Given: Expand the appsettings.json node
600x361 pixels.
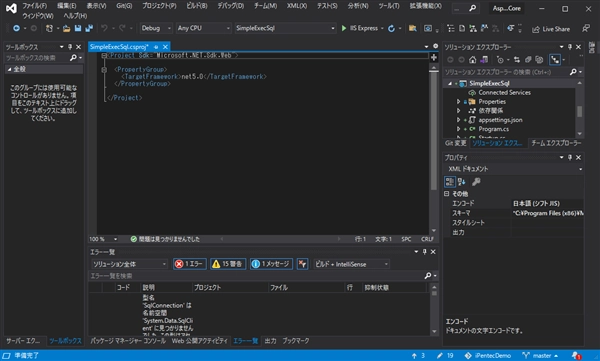Looking at the screenshot, I should pyautogui.click(x=458, y=120).
